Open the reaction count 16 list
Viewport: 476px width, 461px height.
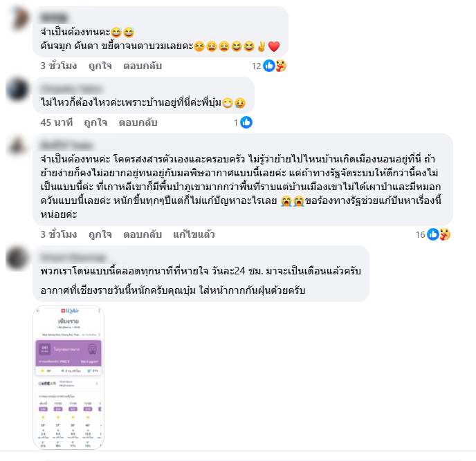(421, 234)
